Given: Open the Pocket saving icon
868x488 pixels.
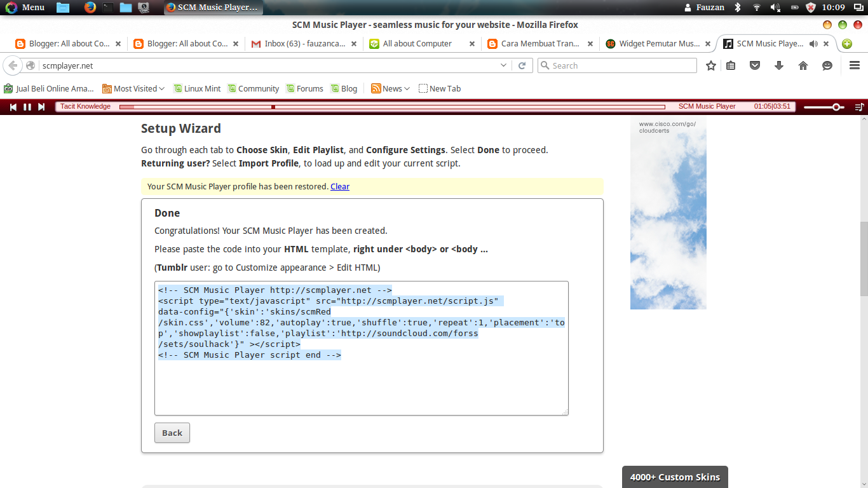Looking at the screenshot, I should (755, 65).
